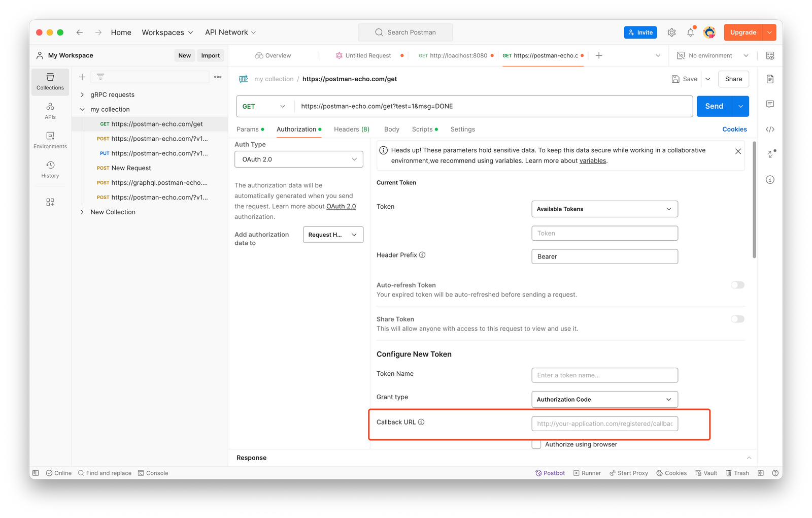Open the Cookies link
Image resolution: width=812 pixels, height=518 pixels.
click(734, 129)
